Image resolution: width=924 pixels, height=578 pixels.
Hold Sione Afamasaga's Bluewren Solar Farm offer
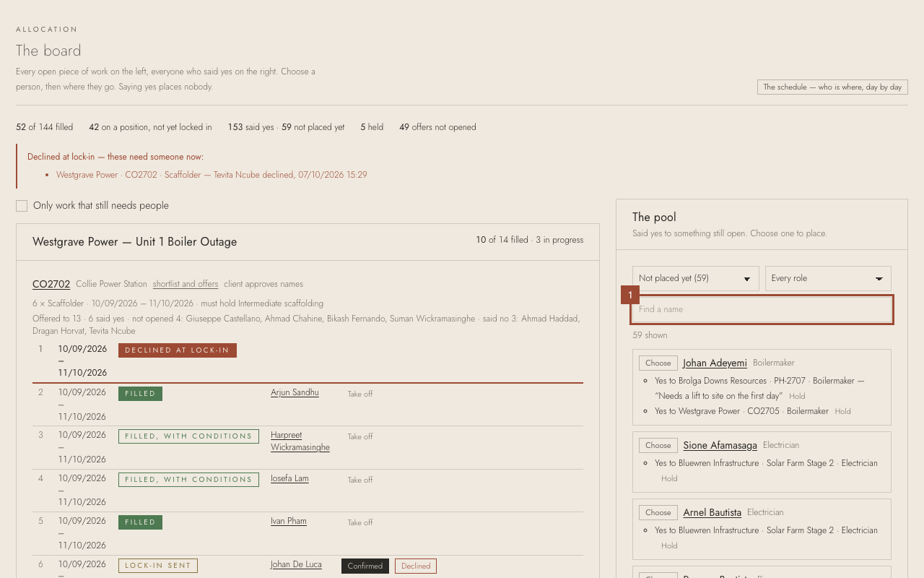(x=669, y=478)
